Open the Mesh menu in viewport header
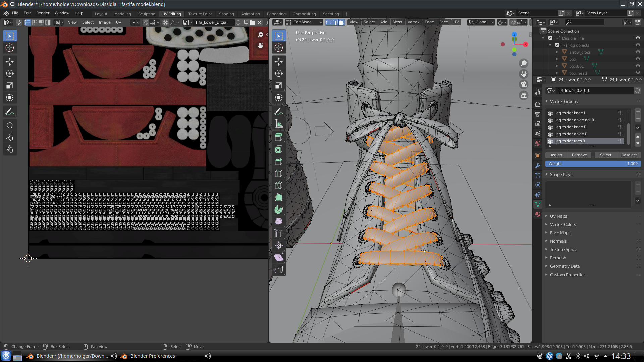 point(397,22)
